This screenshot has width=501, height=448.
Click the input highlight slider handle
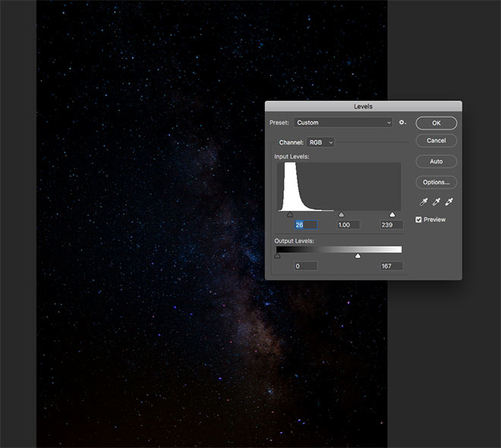(x=392, y=214)
